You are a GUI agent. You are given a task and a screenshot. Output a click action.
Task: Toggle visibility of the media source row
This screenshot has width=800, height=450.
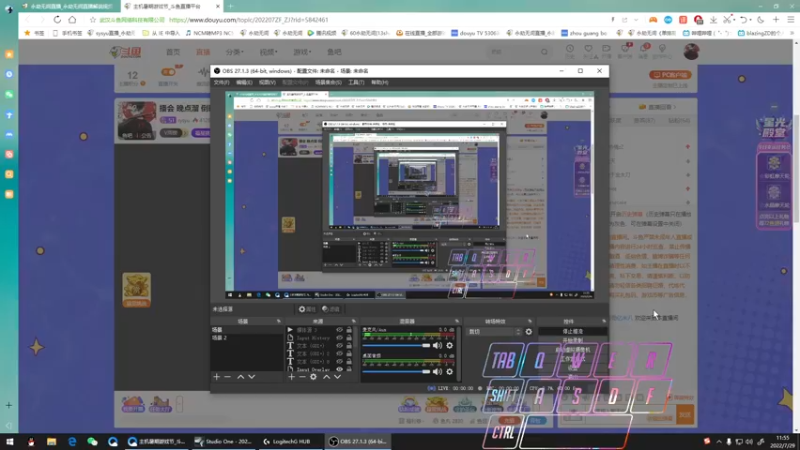pos(339,330)
